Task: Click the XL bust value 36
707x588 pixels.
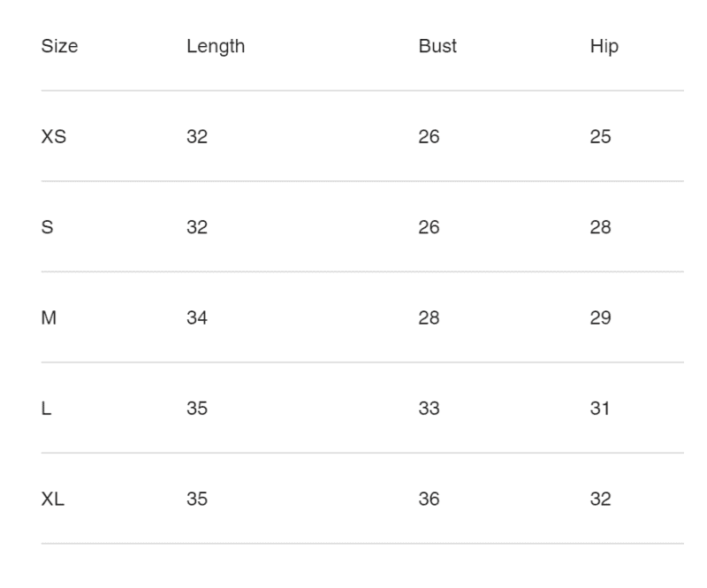Action: 429,499
